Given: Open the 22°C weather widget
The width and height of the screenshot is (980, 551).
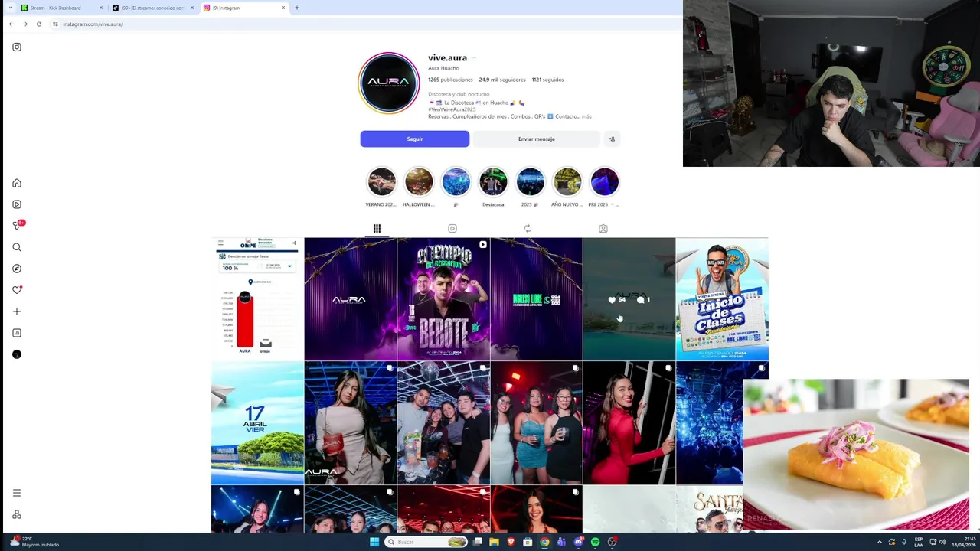Looking at the screenshot, I should click(35, 542).
